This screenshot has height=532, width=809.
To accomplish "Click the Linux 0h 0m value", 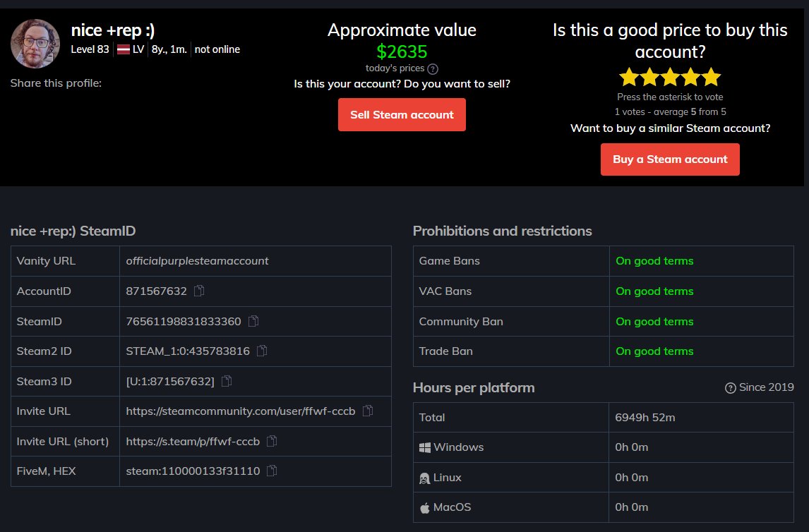I will 632,478.
